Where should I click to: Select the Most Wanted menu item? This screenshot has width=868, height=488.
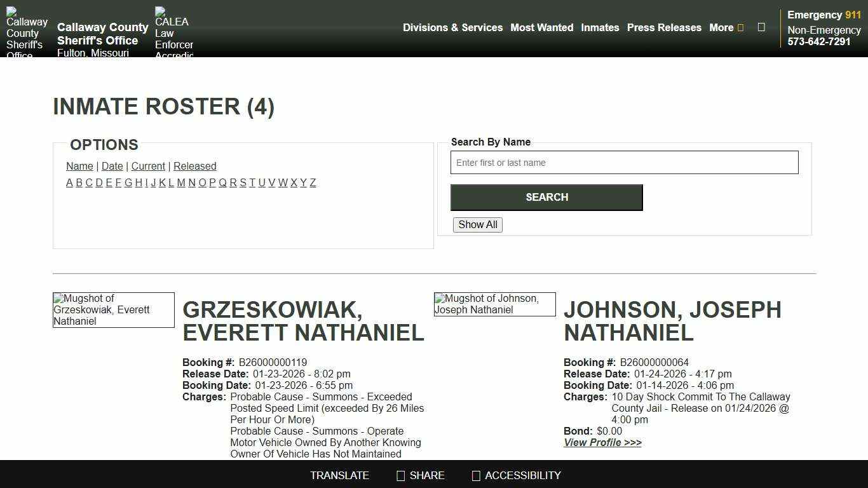tap(542, 27)
